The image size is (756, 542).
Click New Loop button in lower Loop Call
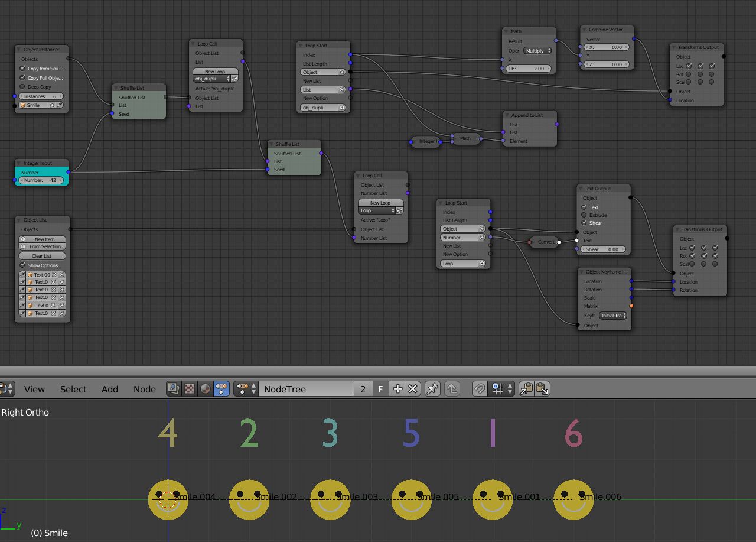pos(380,203)
